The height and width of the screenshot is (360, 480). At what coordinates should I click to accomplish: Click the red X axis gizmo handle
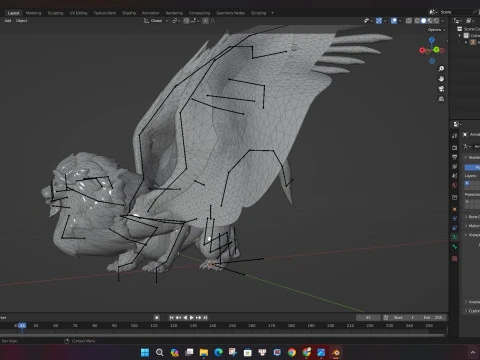click(x=422, y=50)
